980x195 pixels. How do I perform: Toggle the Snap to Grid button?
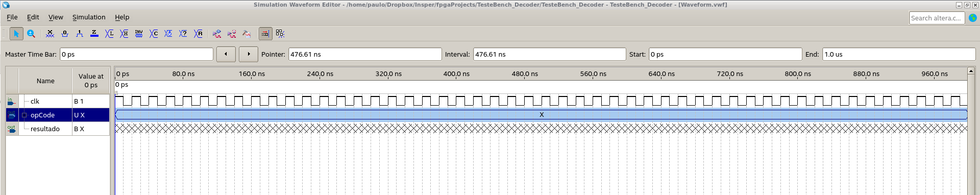(x=280, y=34)
